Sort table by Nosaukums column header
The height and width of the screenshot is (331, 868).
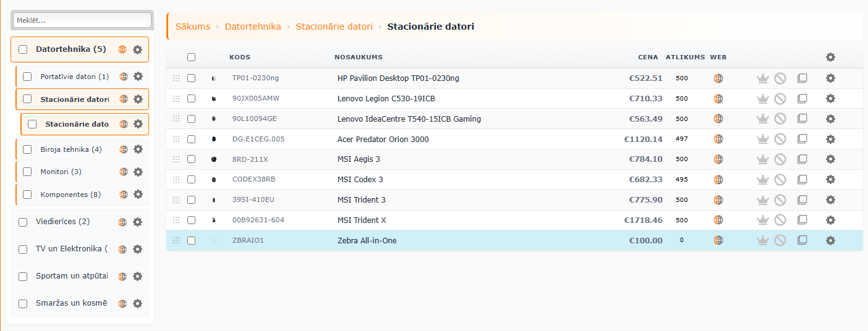[x=358, y=57]
